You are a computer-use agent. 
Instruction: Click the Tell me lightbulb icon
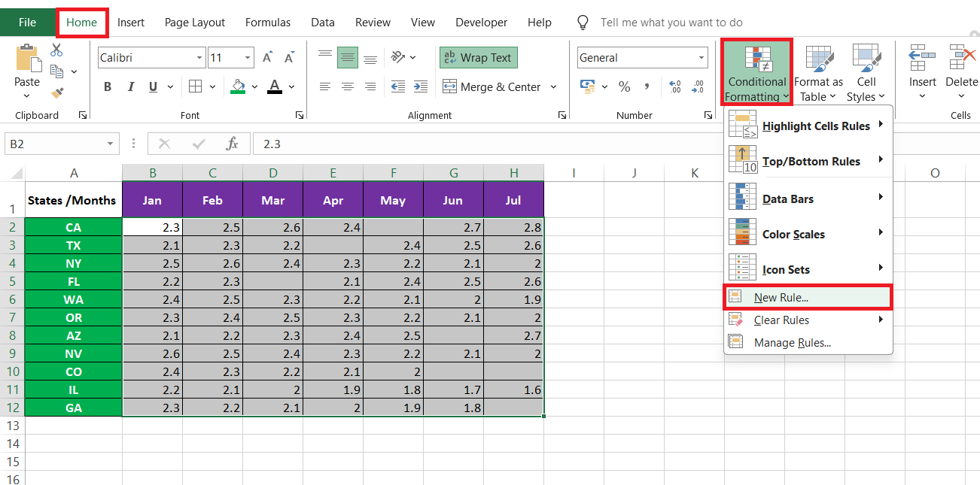coord(583,23)
